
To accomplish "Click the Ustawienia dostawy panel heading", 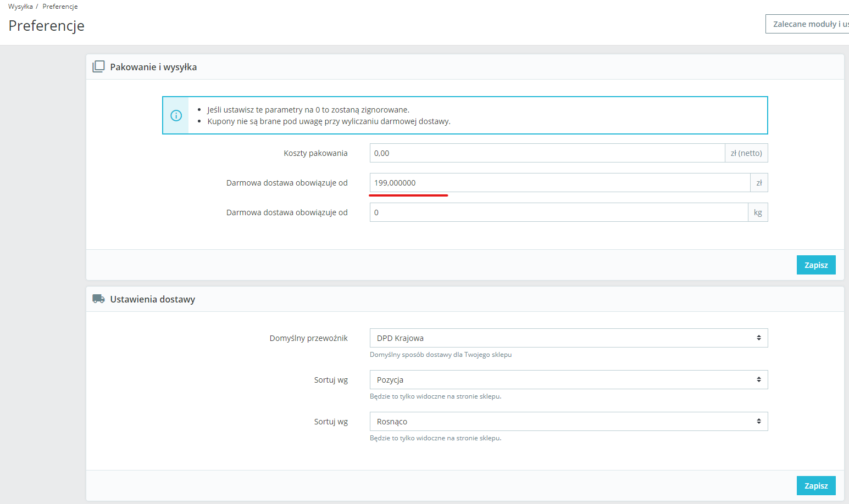I will point(152,299).
